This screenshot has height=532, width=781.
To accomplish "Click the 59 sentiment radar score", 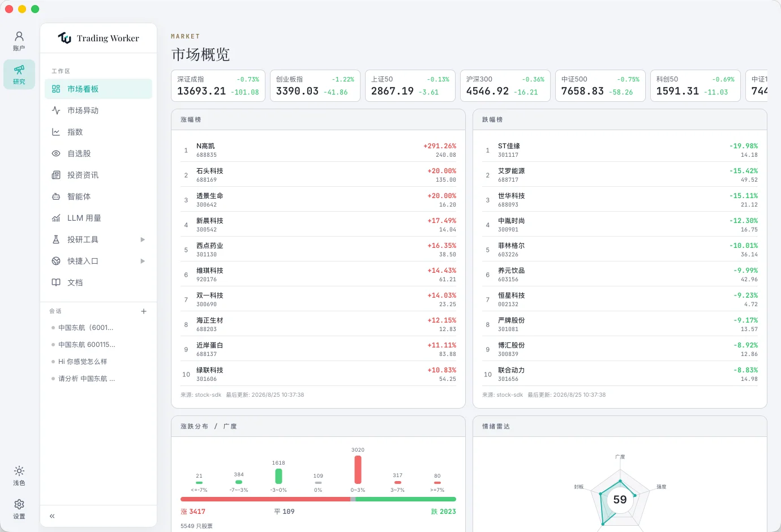I will point(620,500).
